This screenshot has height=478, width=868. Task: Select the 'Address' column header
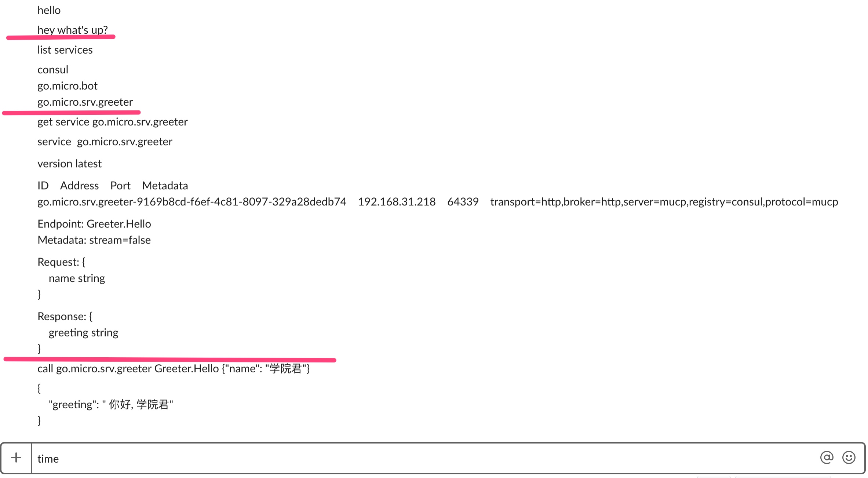click(80, 186)
